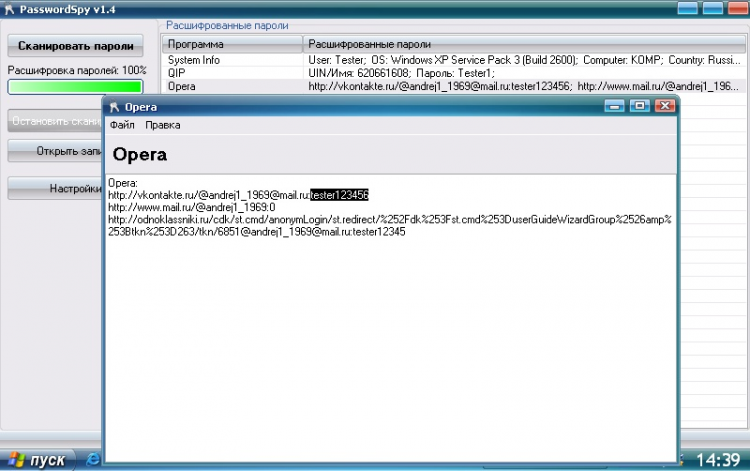The width and height of the screenshot is (750, 471).
Task: Close the PasswordSpy main window
Action: pos(738,8)
